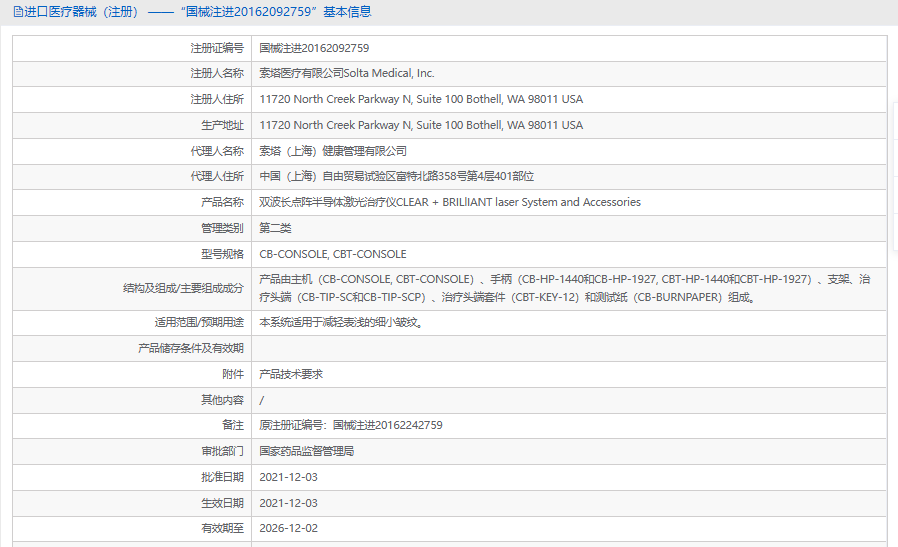This screenshot has width=898, height=547.
Task: Click the 结构及组成/主要组成成分 label
Action: [183, 288]
